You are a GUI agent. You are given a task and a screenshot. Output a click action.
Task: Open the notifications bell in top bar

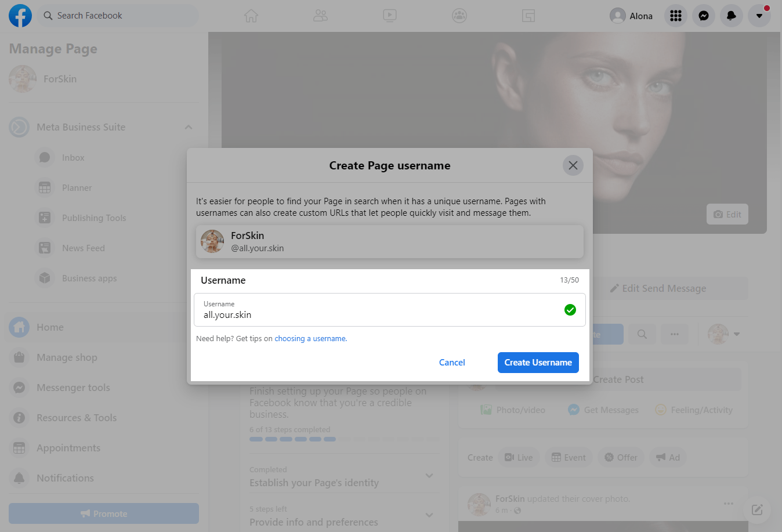click(x=731, y=16)
